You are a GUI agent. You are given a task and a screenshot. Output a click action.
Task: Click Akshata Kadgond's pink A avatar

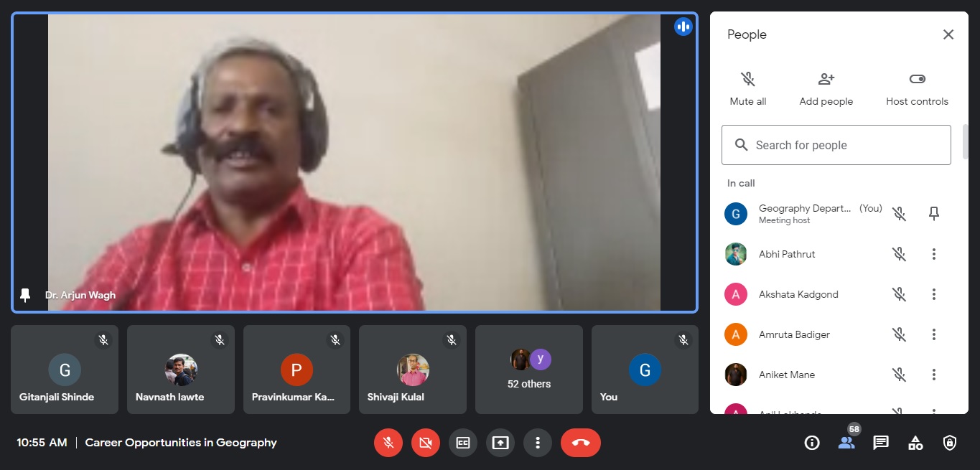736,294
